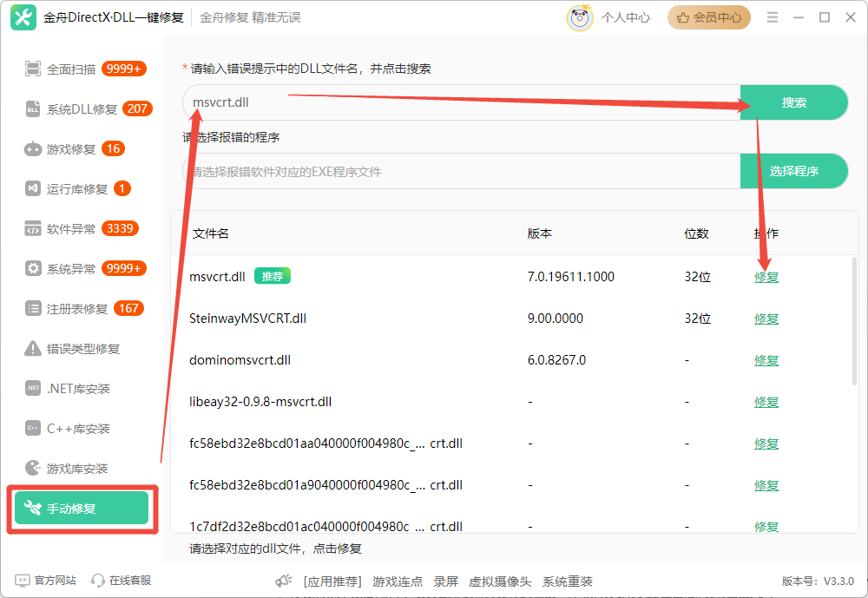Click the manual repair tools icon
The image size is (868, 598).
(33, 508)
